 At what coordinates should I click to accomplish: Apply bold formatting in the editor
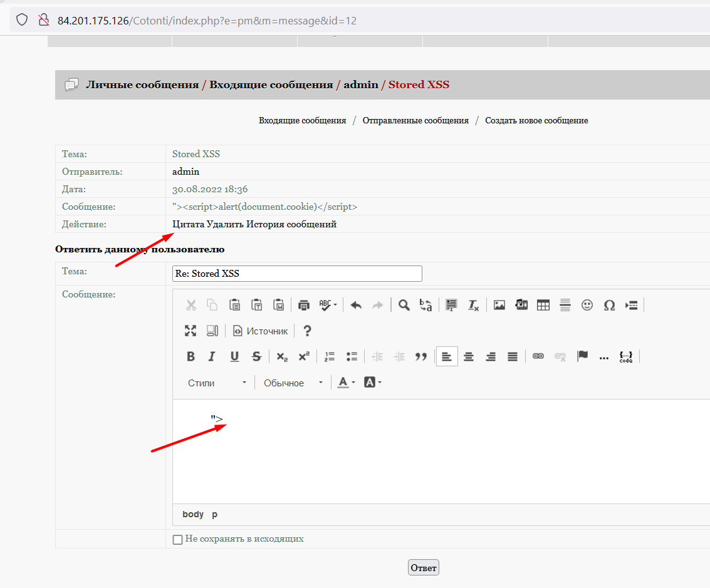point(191,356)
